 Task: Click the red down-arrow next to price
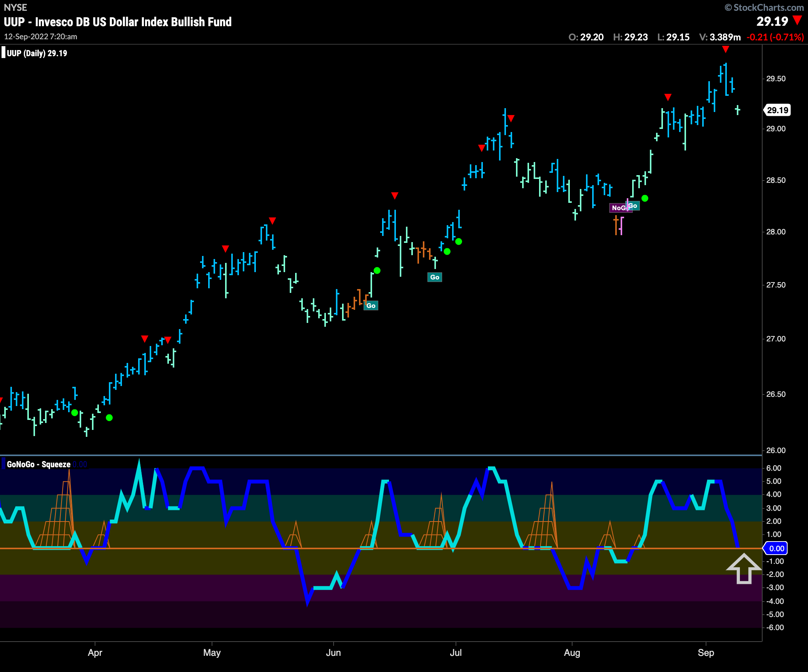(798, 20)
